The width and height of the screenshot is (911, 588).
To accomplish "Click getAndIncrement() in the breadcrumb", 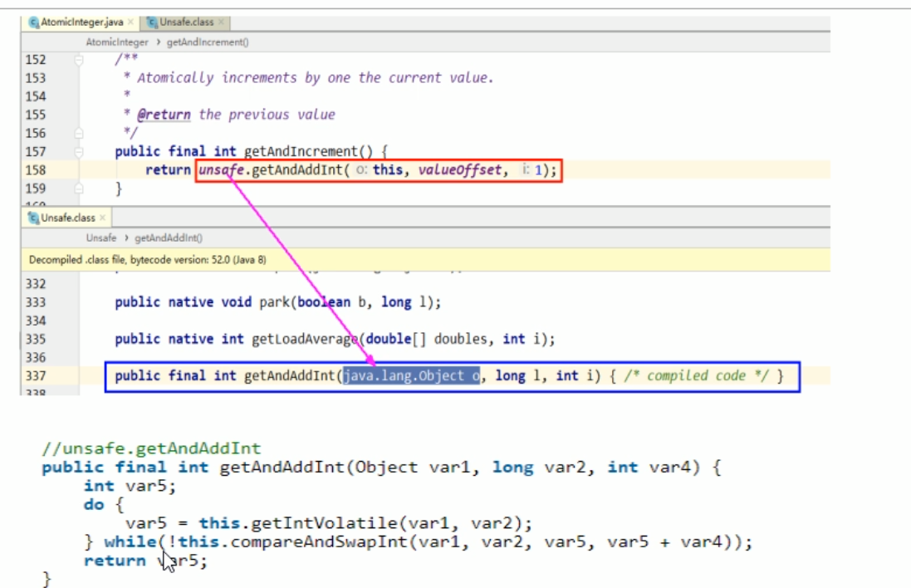I will point(208,42).
